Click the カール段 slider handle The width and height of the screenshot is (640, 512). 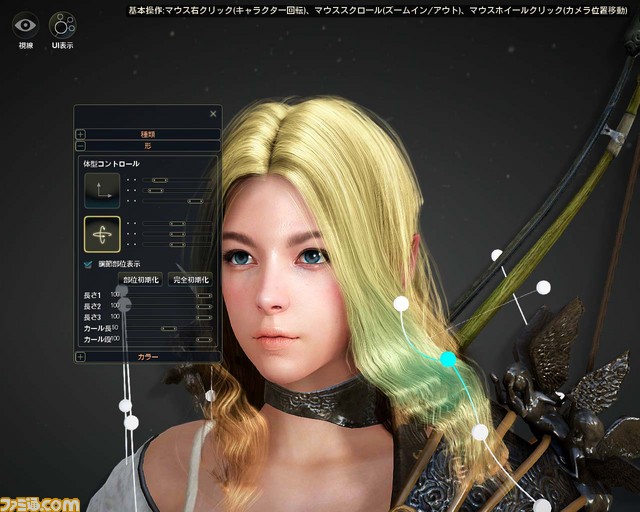point(204,340)
